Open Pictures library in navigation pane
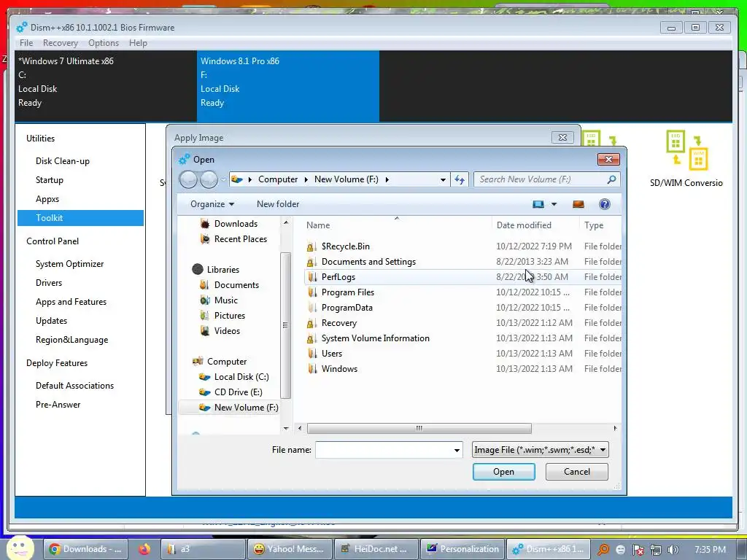Viewport: 747px width, 560px height. [229, 315]
